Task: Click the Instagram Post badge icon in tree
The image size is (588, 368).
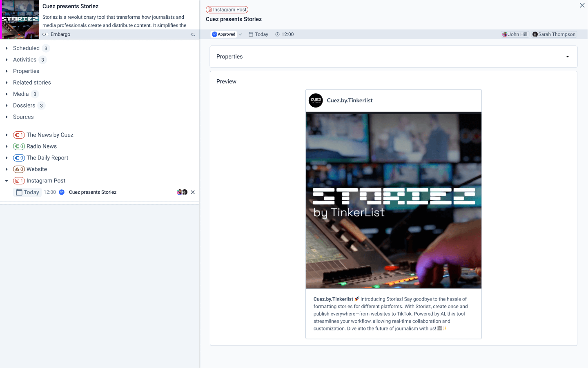Action: tap(19, 181)
